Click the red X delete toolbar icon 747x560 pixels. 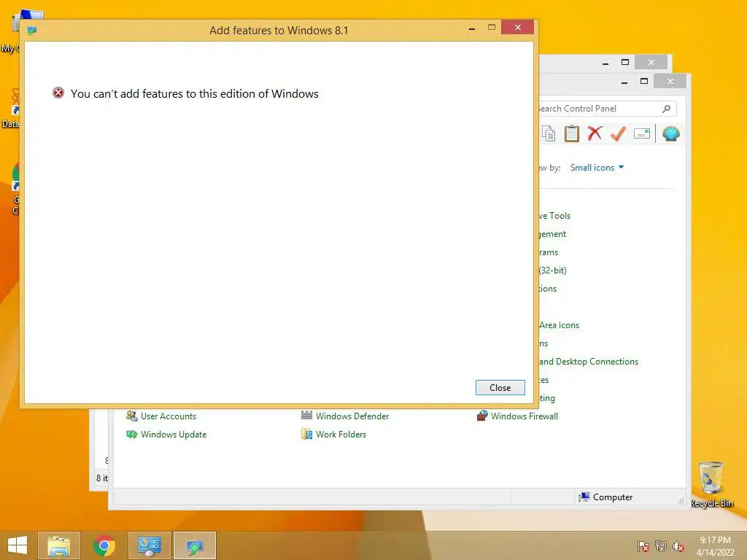pos(595,133)
